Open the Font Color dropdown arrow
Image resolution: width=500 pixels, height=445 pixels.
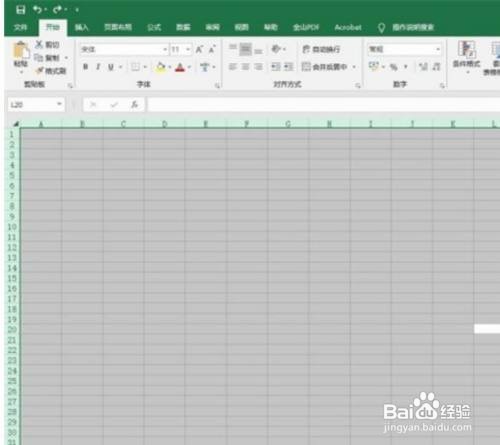tap(189, 67)
